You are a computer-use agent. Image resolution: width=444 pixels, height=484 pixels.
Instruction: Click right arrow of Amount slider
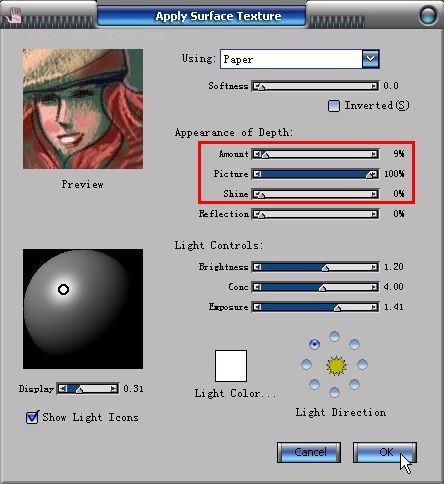click(x=374, y=154)
